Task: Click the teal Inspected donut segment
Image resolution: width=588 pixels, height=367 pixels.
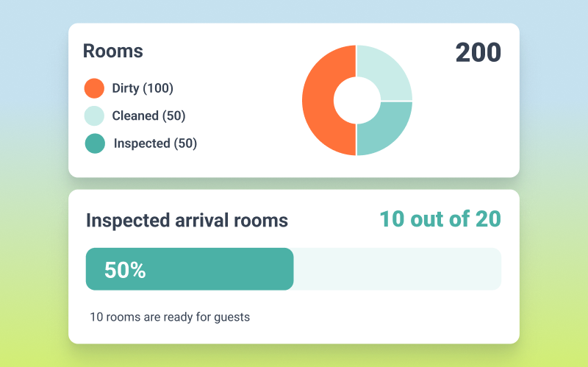Action: 384,128
